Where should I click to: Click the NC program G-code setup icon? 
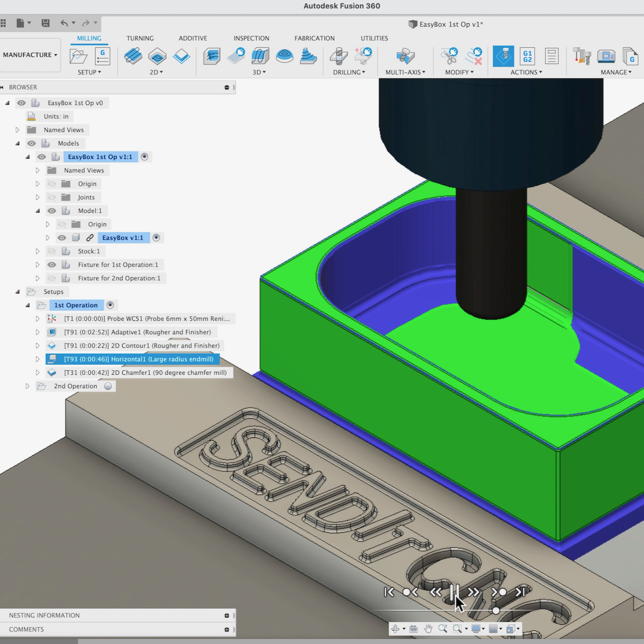[x=103, y=56]
